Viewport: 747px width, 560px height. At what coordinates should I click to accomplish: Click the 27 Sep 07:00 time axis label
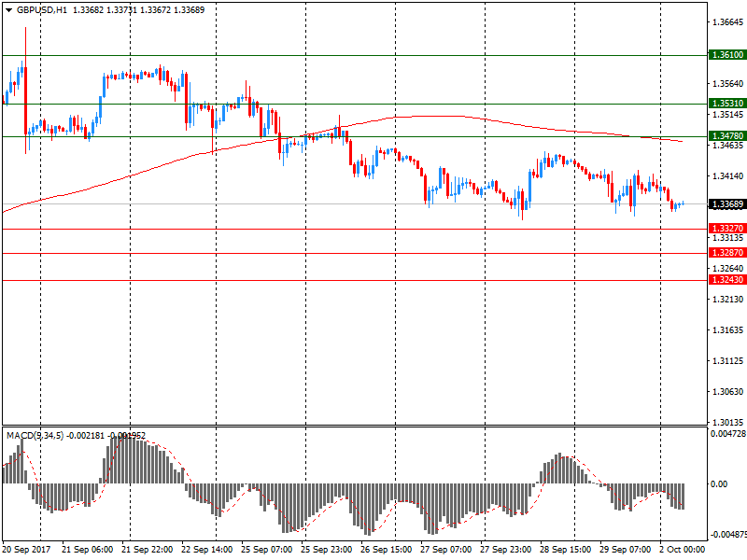pyautogui.click(x=446, y=550)
